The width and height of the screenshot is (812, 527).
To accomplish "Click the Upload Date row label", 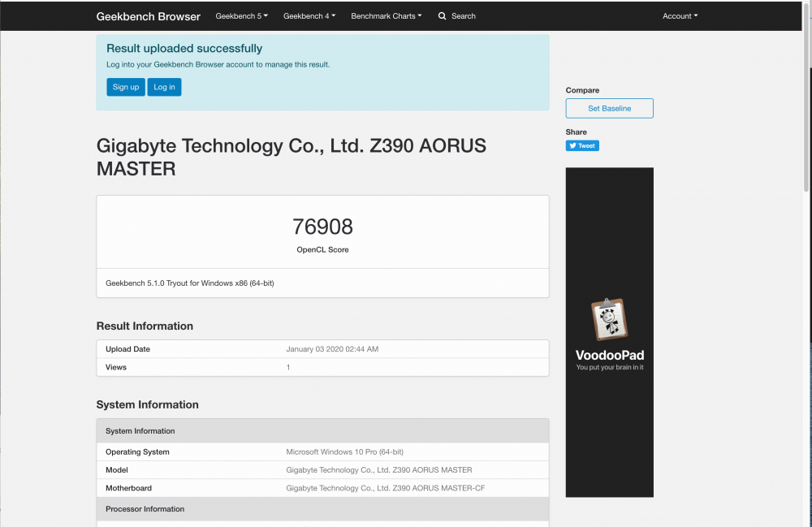I will (128, 349).
